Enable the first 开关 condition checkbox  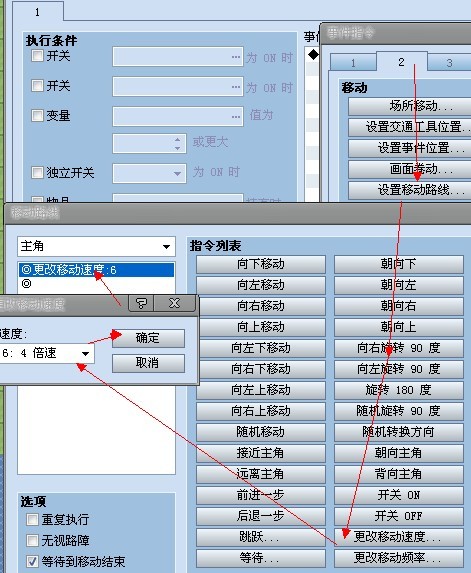(x=37, y=56)
